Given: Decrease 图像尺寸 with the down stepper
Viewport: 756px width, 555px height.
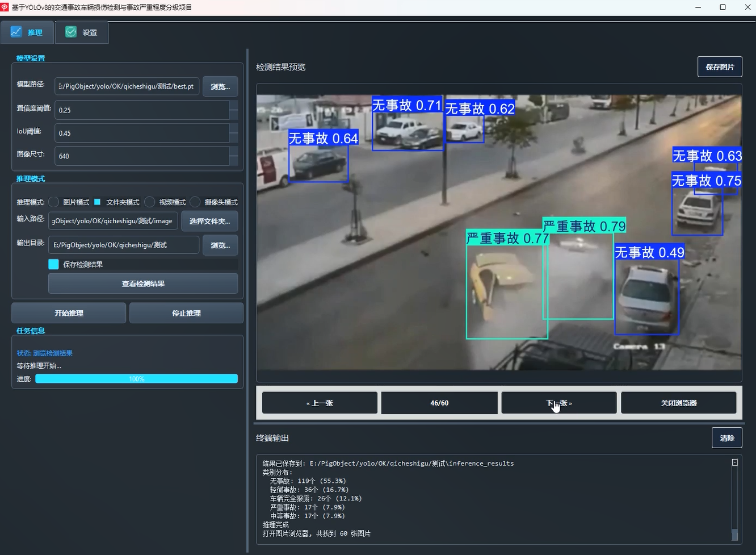Looking at the screenshot, I should click(x=233, y=160).
